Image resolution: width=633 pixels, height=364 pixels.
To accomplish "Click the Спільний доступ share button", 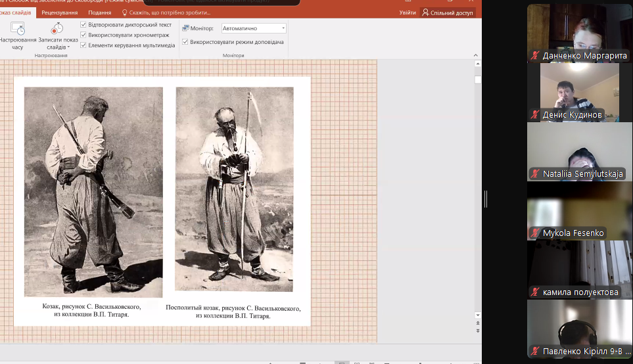I will 447,12.
